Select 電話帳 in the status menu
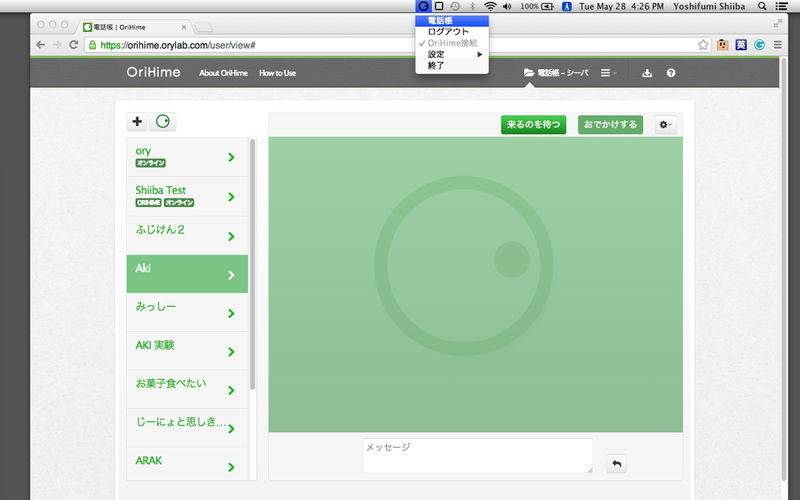The width and height of the screenshot is (800, 500). [x=452, y=20]
